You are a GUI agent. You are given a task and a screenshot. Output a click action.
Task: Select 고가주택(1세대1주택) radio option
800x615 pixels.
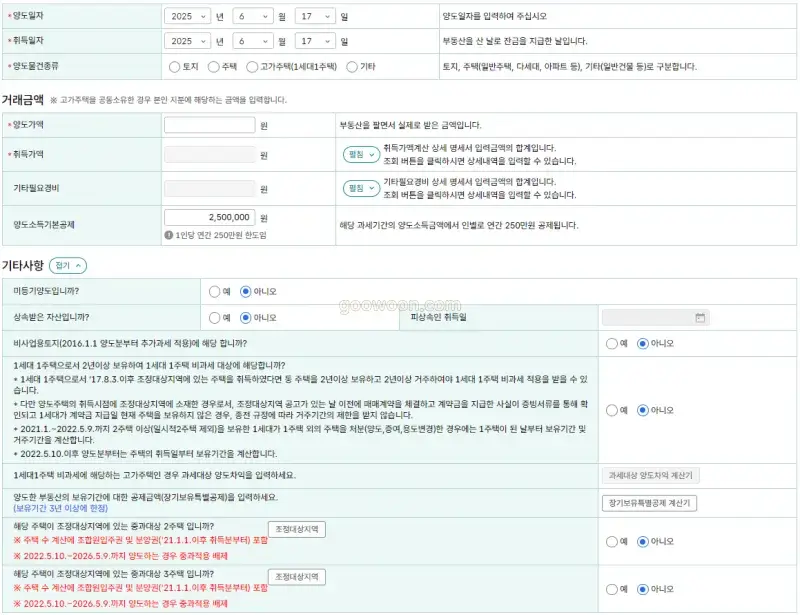252,67
